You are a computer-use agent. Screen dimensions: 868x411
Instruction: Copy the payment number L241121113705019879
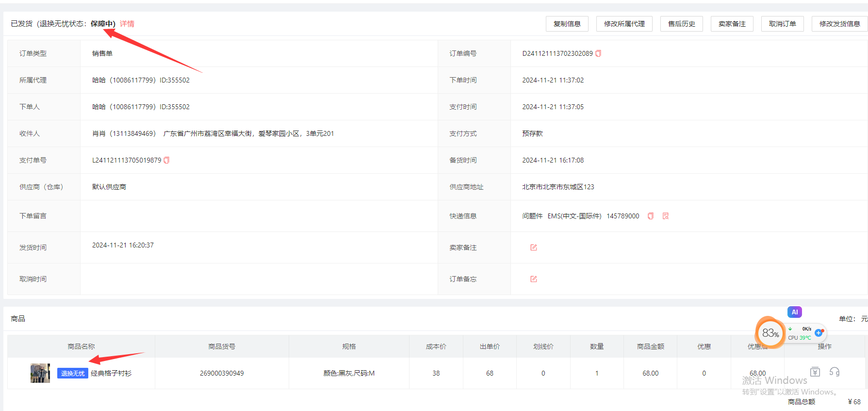[166, 160]
